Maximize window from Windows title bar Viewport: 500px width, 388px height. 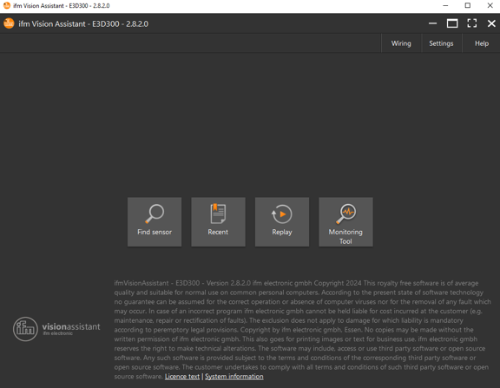click(x=468, y=6)
